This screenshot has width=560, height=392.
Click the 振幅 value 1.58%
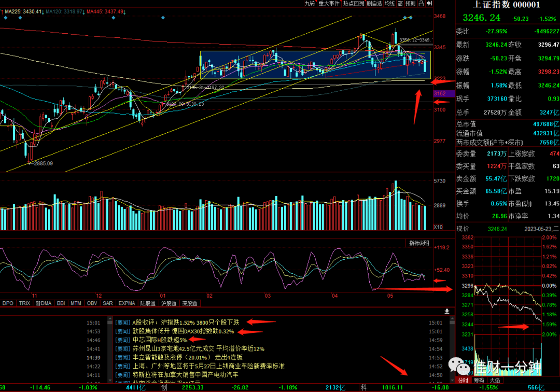(x=499, y=86)
